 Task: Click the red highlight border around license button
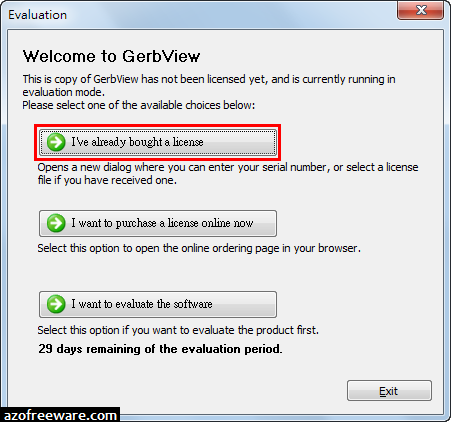pos(157,126)
